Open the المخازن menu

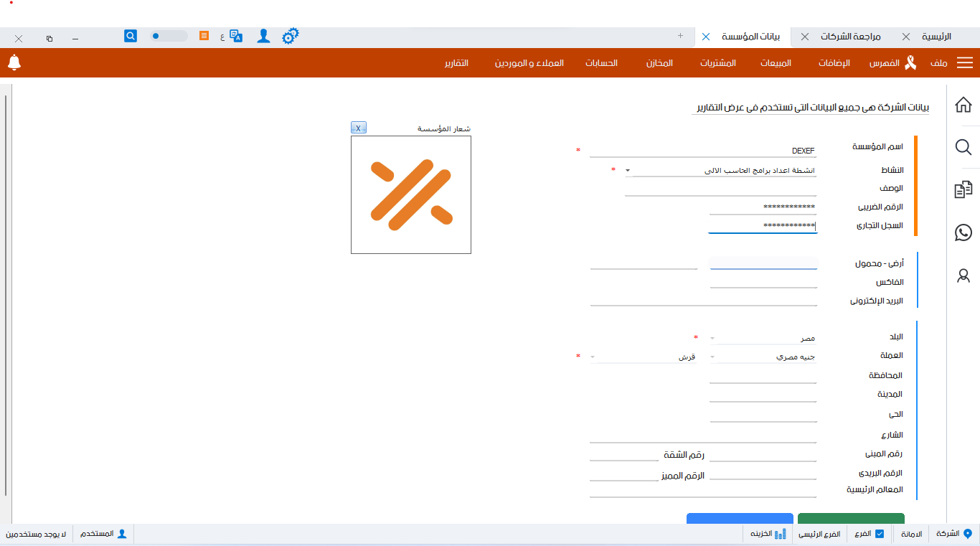tap(659, 63)
